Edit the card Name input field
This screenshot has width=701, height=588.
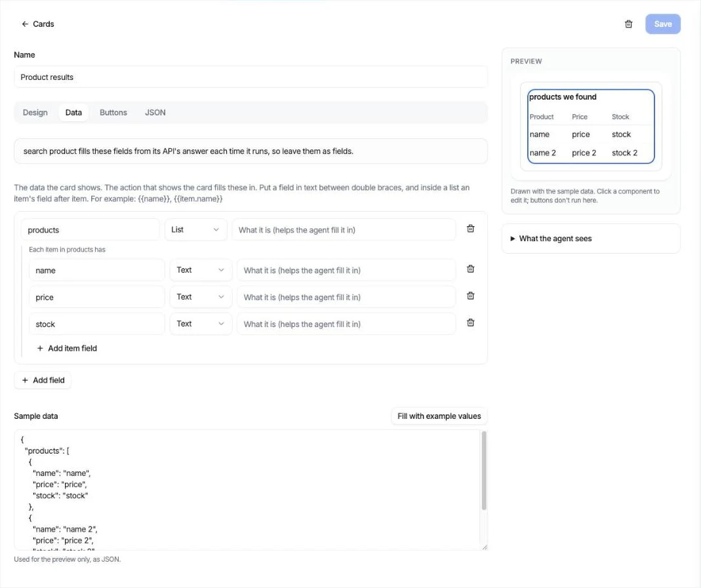click(x=250, y=77)
